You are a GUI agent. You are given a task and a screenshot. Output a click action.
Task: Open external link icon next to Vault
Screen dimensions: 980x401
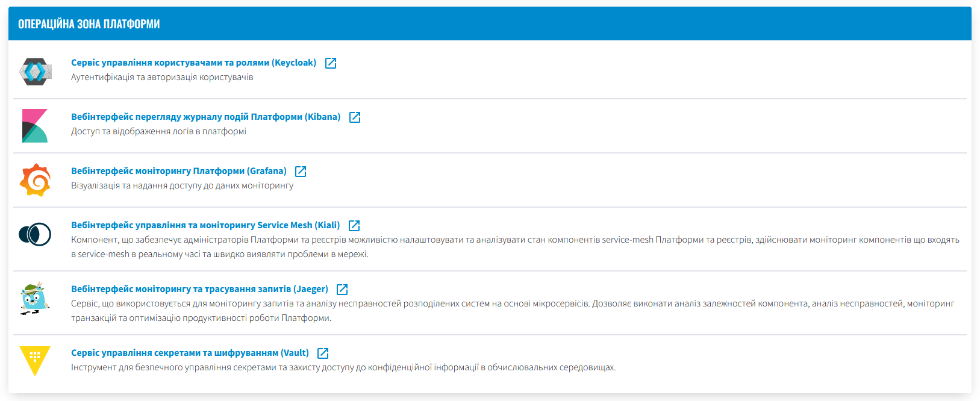(323, 353)
